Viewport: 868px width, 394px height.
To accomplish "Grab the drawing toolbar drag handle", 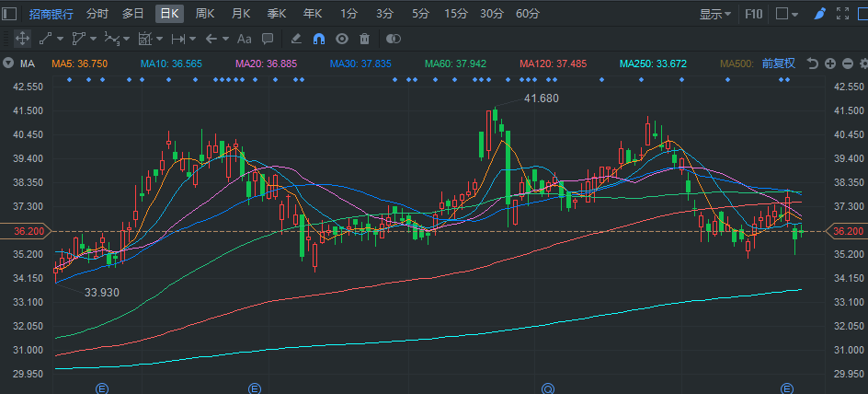I will (6, 39).
